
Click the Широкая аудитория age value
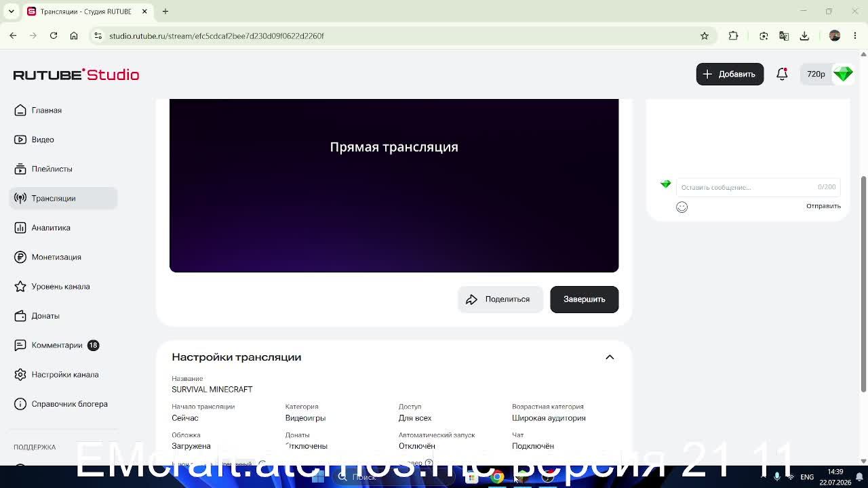[549, 418]
